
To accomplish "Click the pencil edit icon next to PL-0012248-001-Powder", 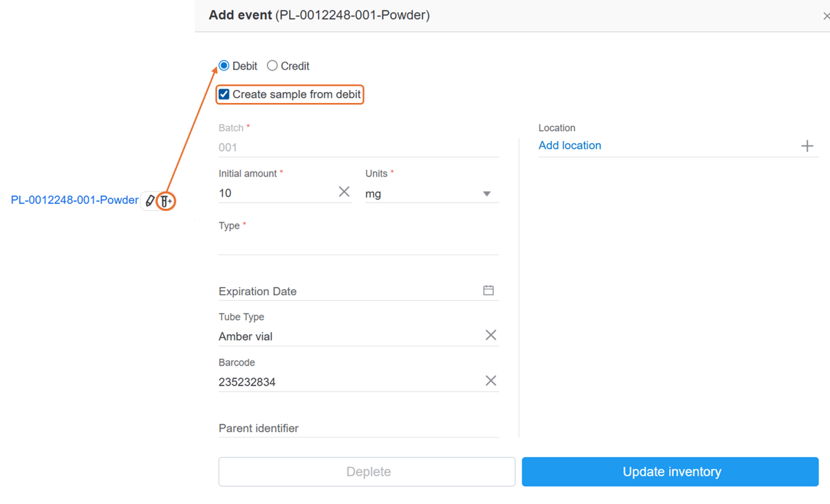I will tap(151, 200).
